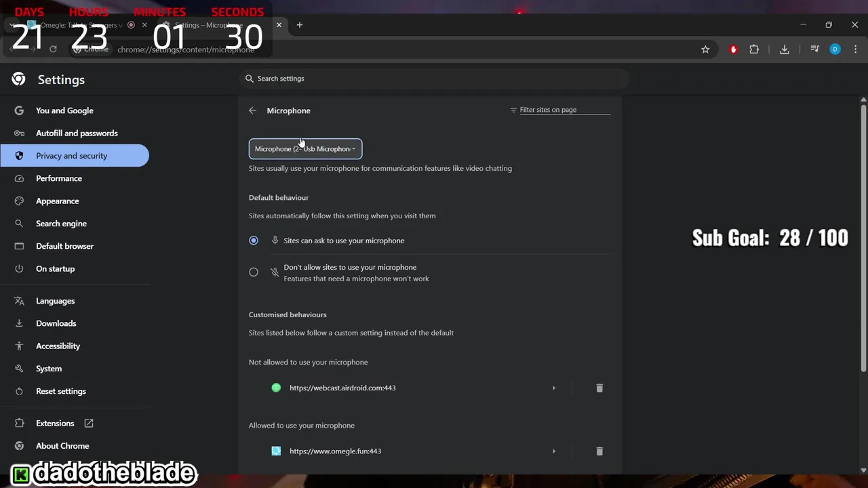Screen dimensions: 868x488
Task: Delete www.omegle.fun microphone entry
Action: [599, 451]
